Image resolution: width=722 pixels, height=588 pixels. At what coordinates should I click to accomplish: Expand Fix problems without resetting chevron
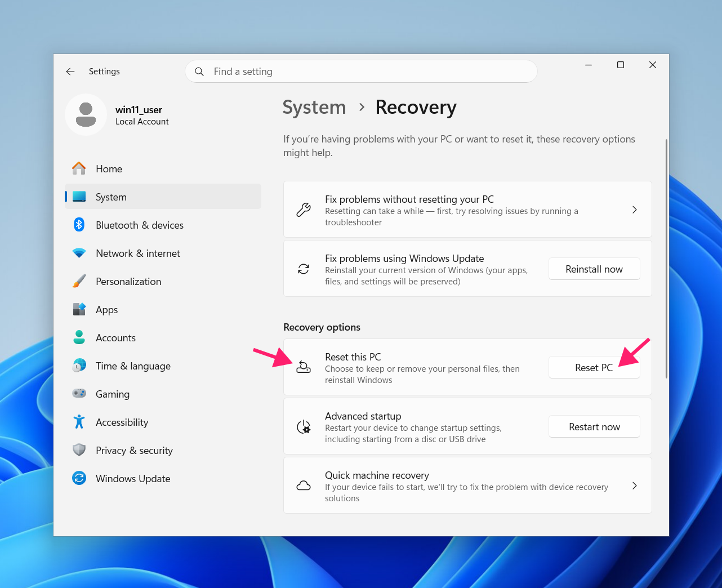[635, 210]
